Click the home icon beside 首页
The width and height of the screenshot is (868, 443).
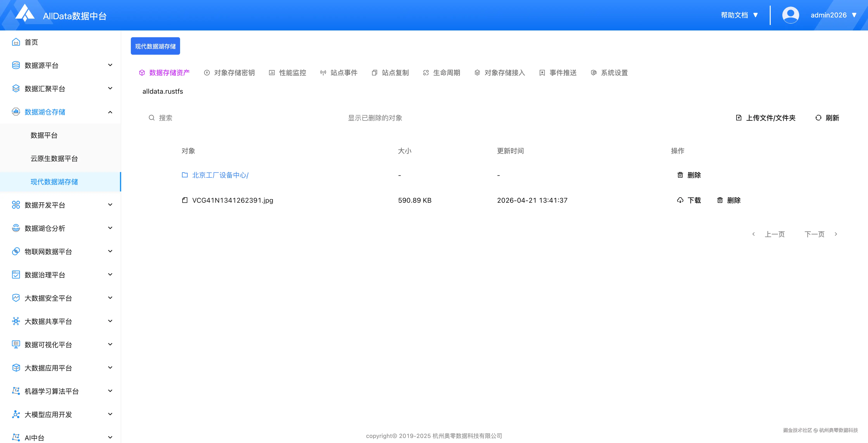pyautogui.click(x=16, y=42)
